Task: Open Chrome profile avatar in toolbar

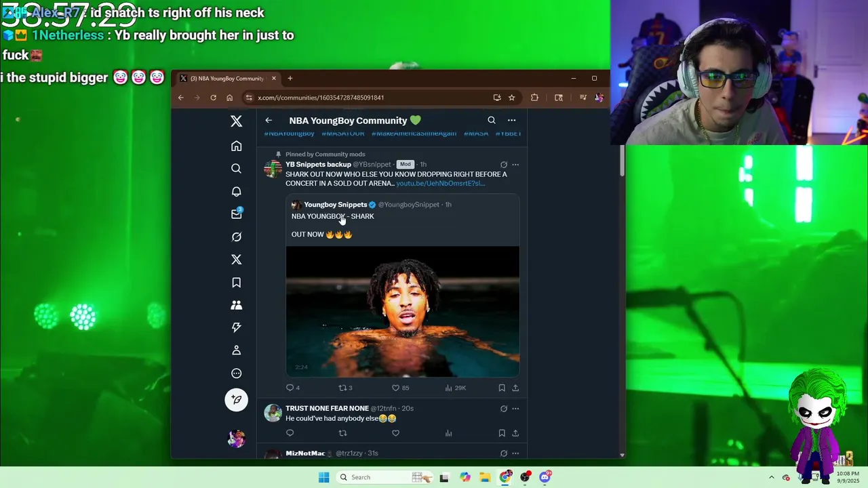Action: click(x=599, y=98)
